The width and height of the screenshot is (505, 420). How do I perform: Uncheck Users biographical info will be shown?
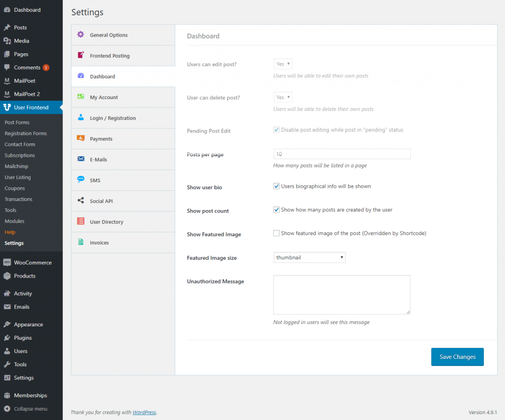(x=277, y=186)
